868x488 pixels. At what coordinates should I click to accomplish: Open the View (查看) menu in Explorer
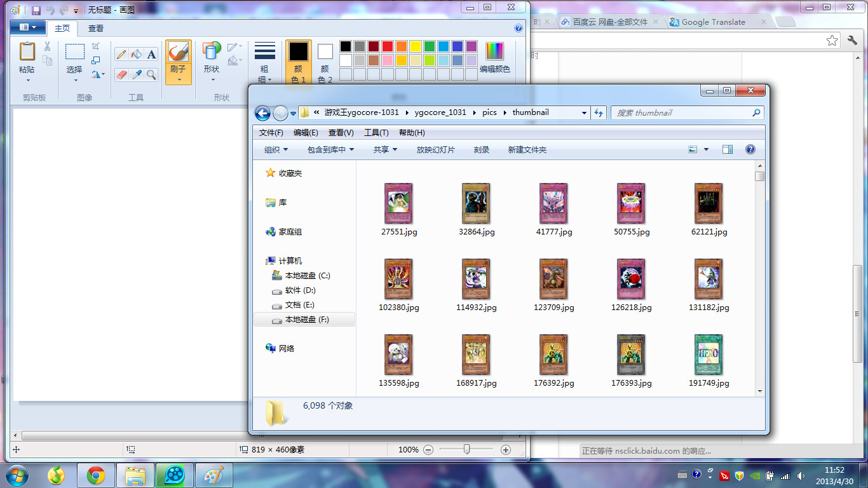[341, 133]
